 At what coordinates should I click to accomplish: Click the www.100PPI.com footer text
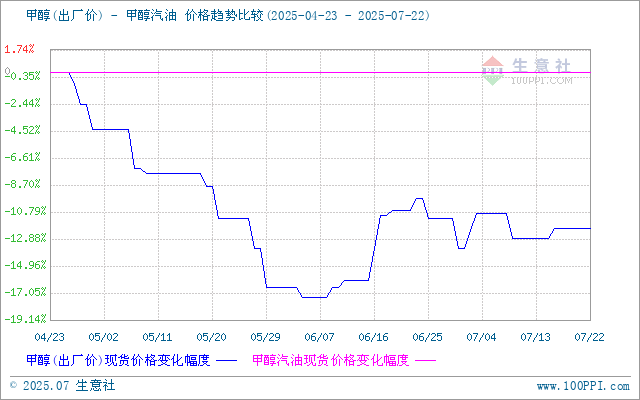[583, 386]
